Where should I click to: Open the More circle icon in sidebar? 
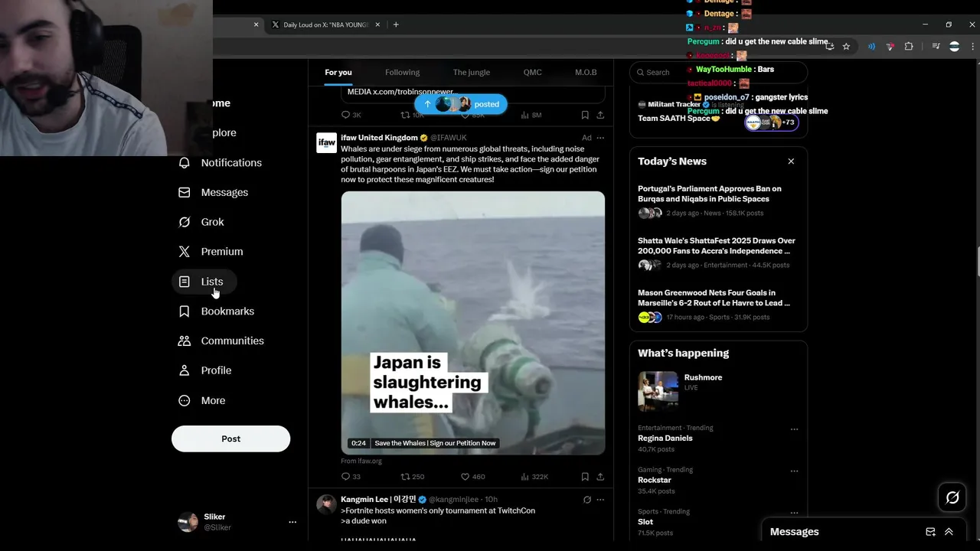(x=184, y=400)
